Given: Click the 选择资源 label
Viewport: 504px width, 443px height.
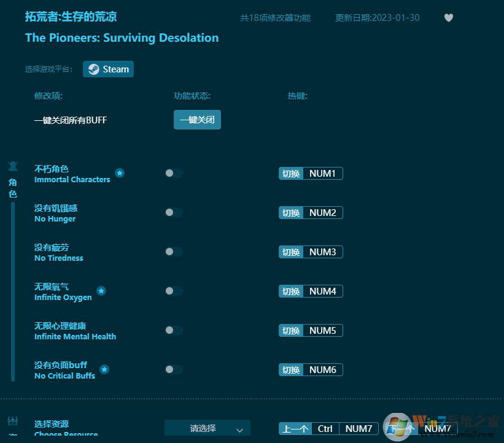Looking at the screenshot, I should point(52,424).
